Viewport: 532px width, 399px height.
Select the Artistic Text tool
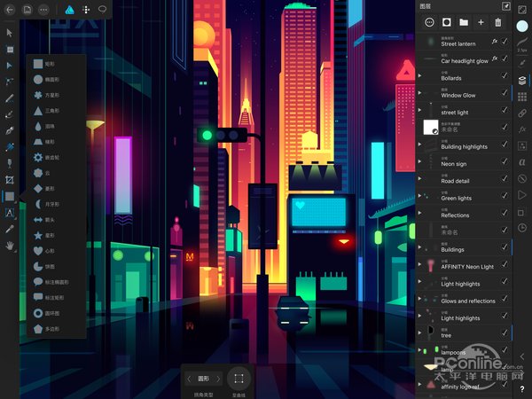pos(10,213)
